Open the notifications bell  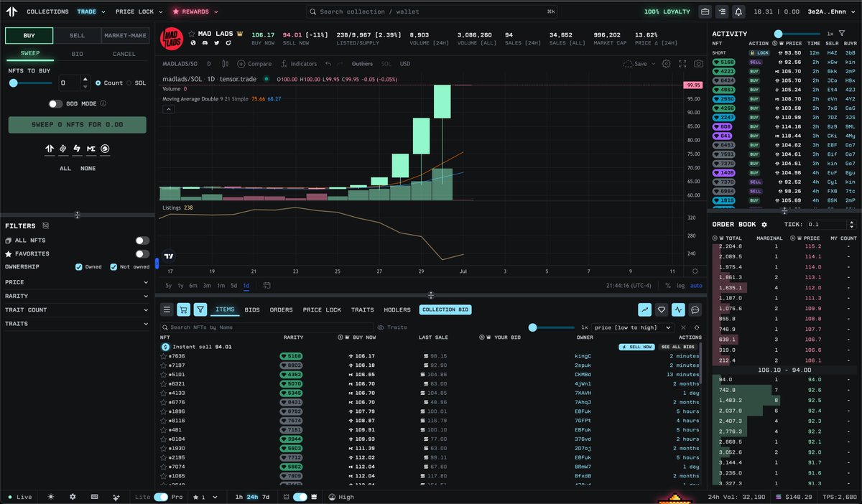point(738,11)
